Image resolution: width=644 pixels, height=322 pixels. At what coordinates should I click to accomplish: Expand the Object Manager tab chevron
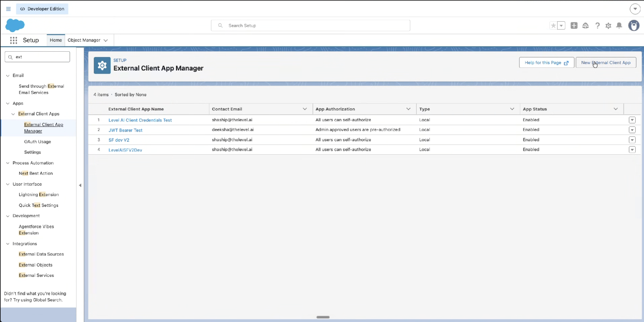point(106,40)
